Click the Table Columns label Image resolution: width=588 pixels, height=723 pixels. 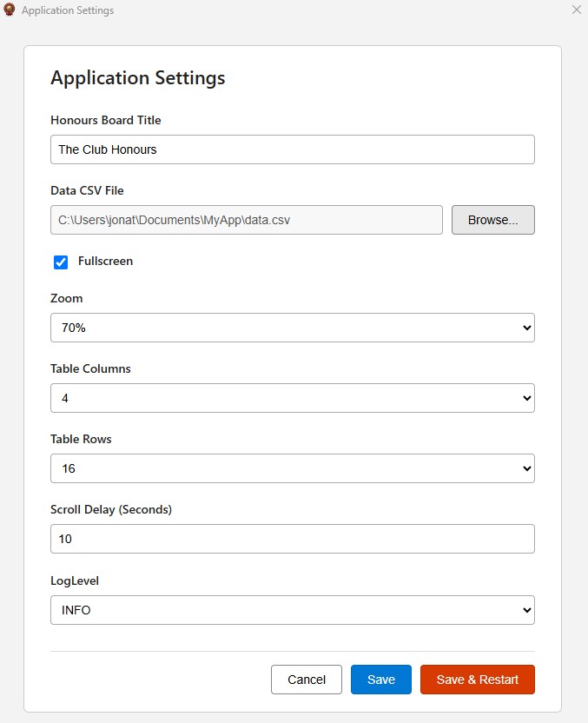click(91, 368)
